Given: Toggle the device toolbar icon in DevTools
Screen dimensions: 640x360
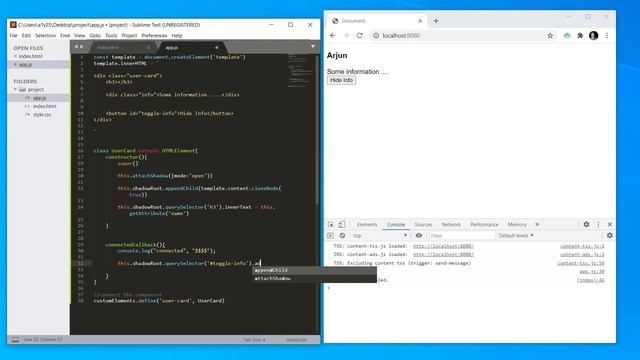Looking at the screenshot, I should coord(342,224).
